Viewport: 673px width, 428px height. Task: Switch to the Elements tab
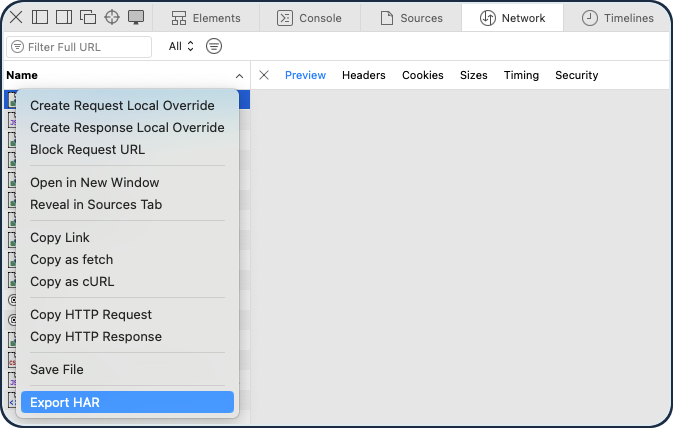coord(206,18)
